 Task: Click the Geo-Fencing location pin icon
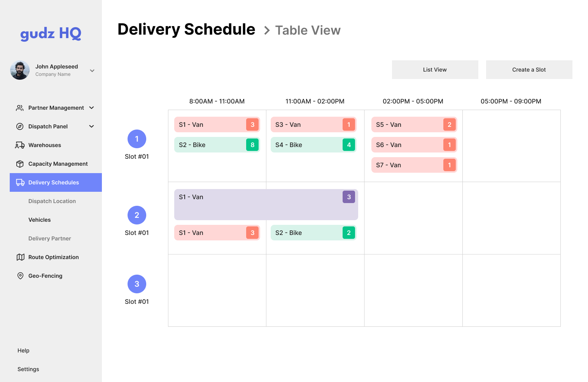pyautogui.click(x=20, y=276)
